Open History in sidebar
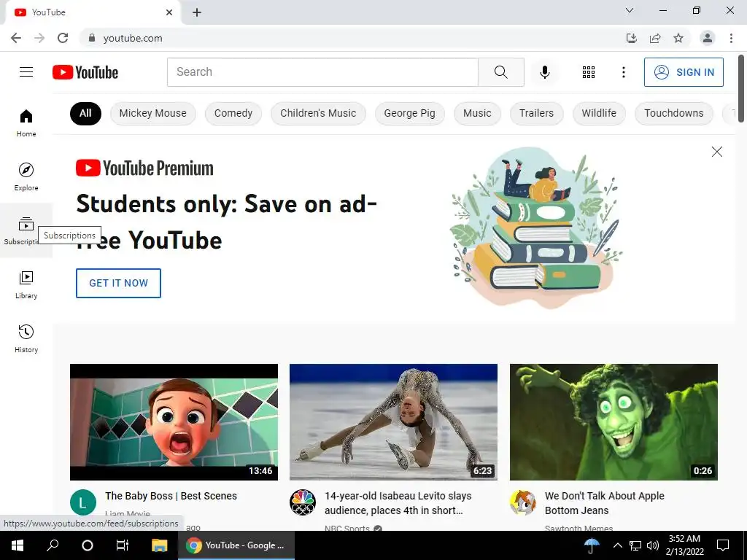Image resolution: width=747 pixels, height=560 pixels. click(26, 338)
